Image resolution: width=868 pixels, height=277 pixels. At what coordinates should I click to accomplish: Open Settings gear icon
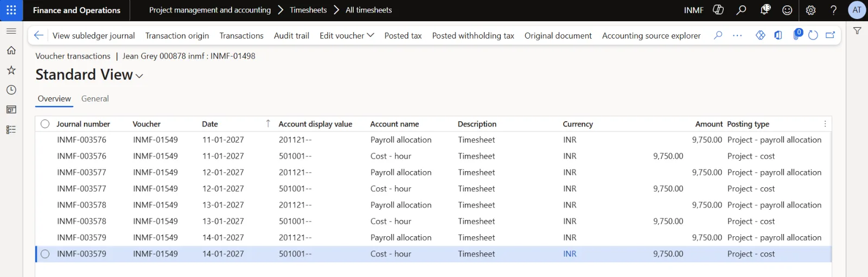point(810,10)
